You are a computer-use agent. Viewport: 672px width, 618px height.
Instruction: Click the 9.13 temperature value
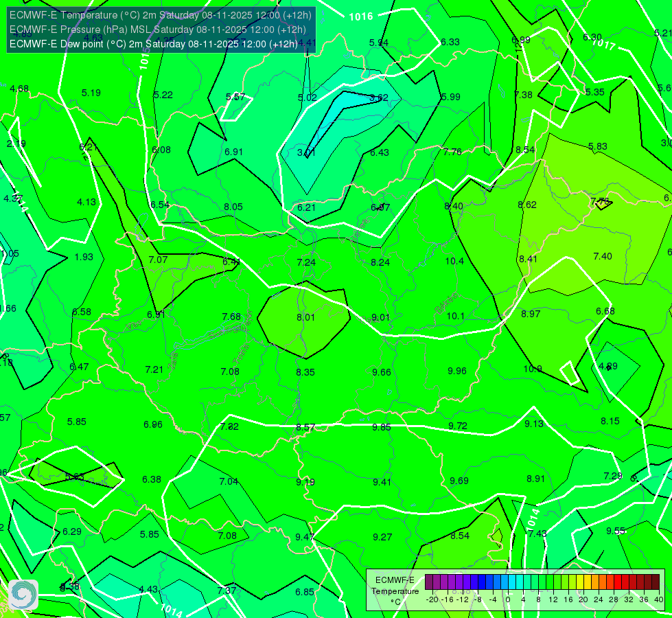click(x=534, y=423)
